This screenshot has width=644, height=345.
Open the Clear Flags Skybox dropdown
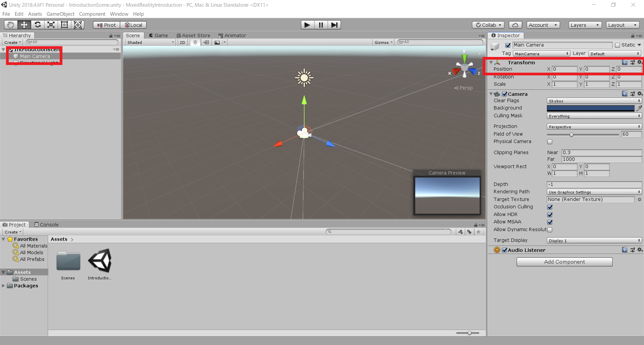[594, 101]
